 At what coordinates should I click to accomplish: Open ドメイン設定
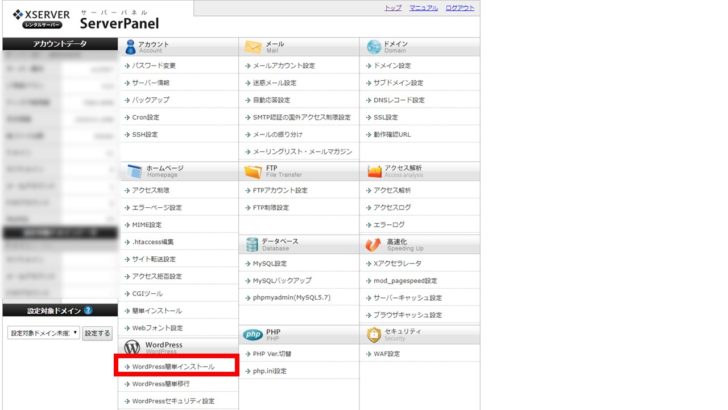click(392, 66)
